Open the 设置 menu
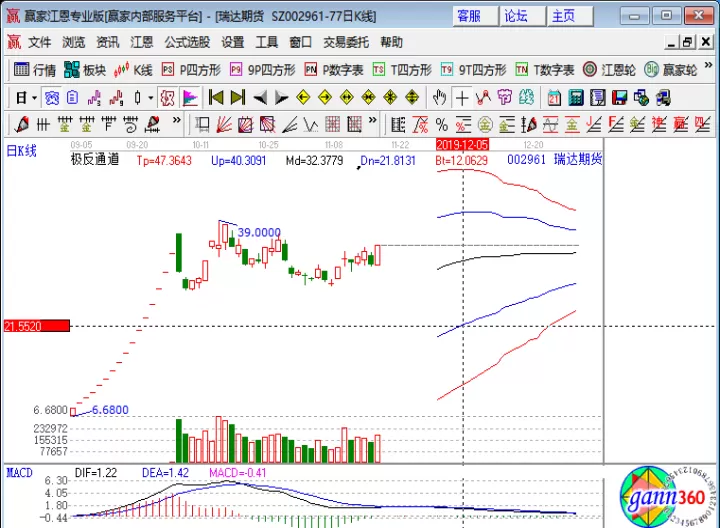The image size is (720, 528). point(233,42)
